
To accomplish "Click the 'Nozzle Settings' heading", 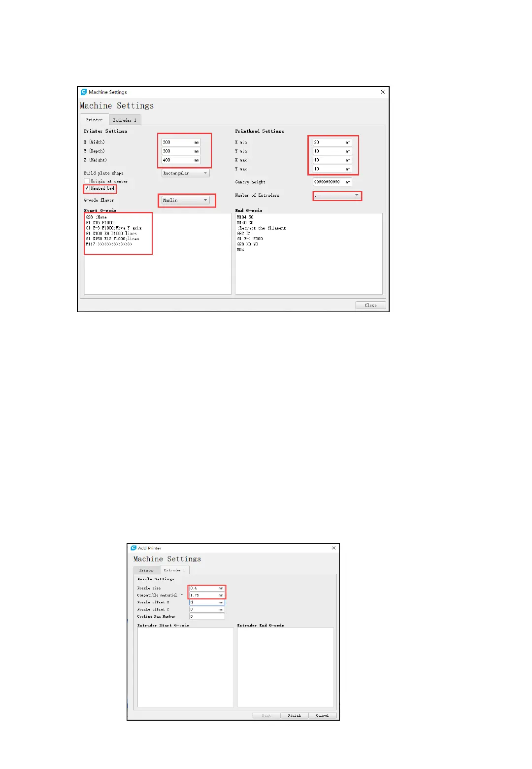I will pyautogui.click(x=156, y=579).
